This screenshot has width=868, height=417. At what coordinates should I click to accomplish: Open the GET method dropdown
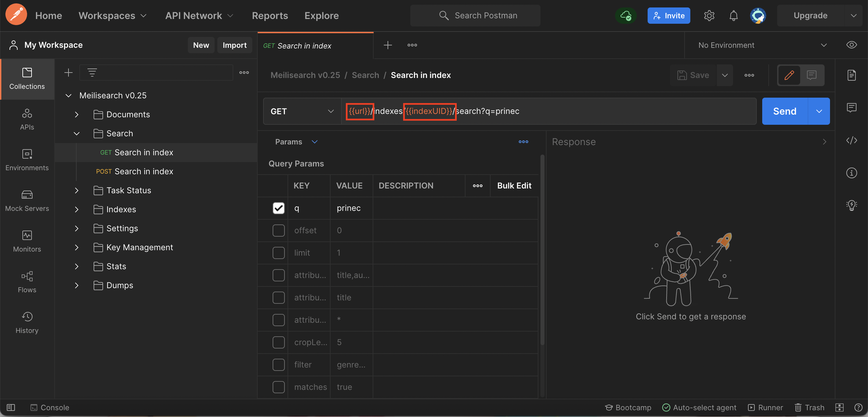click(x=302, y=111)
